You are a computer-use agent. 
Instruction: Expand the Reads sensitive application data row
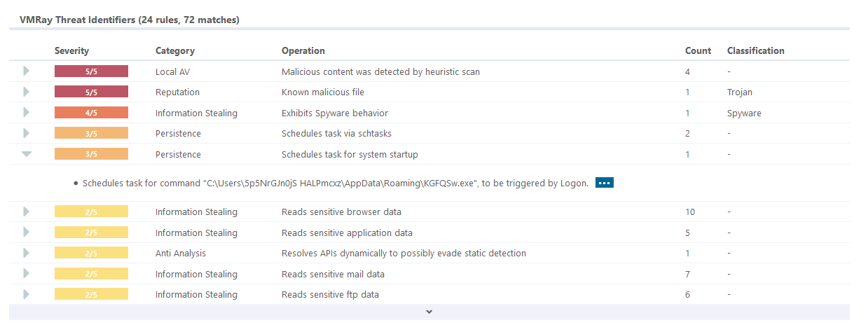click(x=27, y=233)
